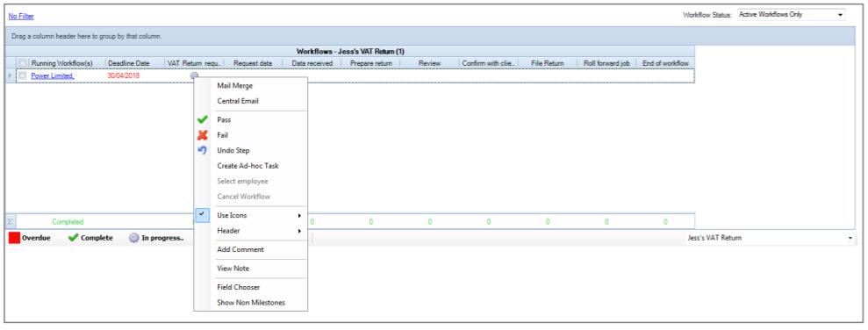The width and height of the screenshot is (868, 330).
Task: Click the gear icon in Power Limited row
Action: 194,75
